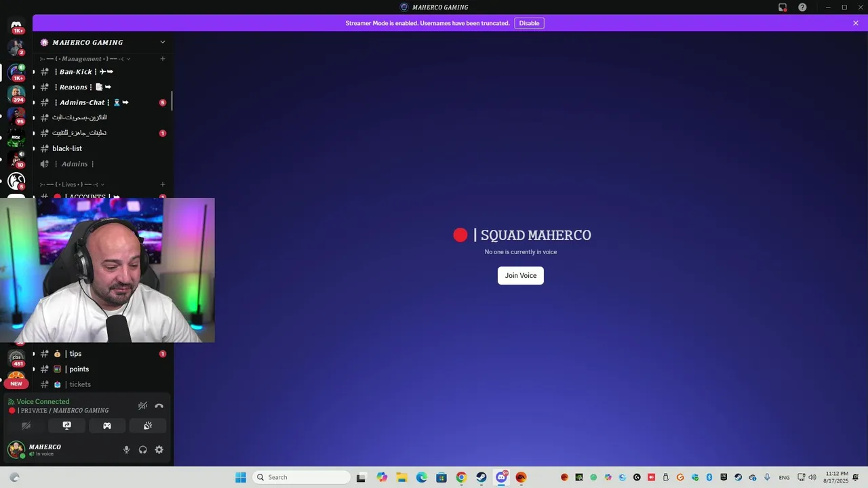Open Microsoft Store from taskbar
Viewport: 868px width, 488px height.
click(x=441, y=477)
